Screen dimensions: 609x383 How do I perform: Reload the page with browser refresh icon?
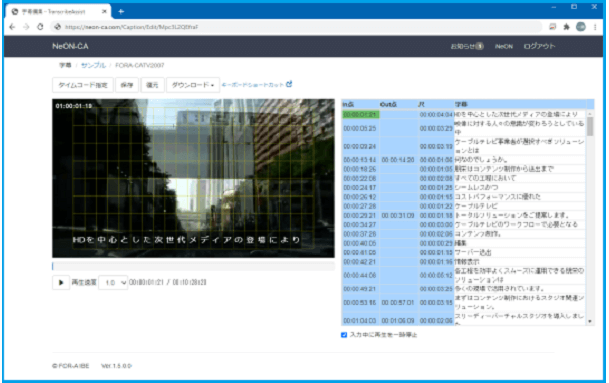[x=40, y=27]
